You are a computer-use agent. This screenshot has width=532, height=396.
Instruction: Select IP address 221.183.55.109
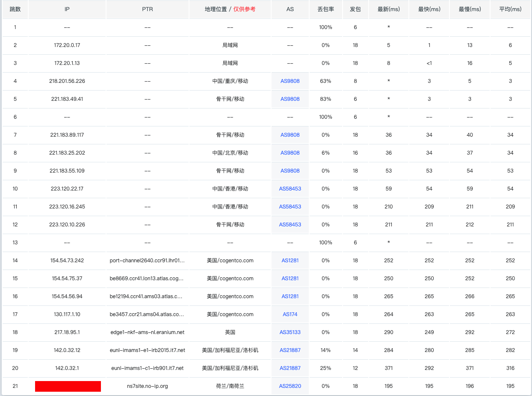click(67, 171)
